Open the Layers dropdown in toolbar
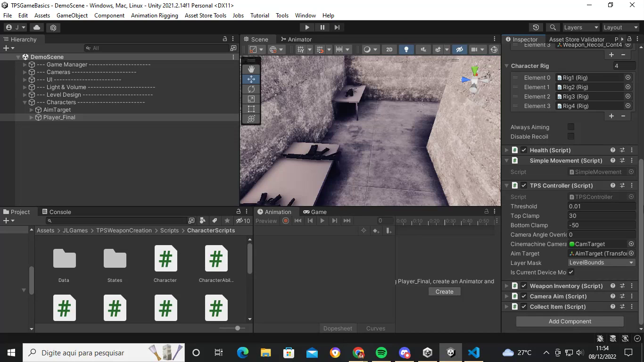The width and height of the screenshot is (644, 362). click(580, 27)
